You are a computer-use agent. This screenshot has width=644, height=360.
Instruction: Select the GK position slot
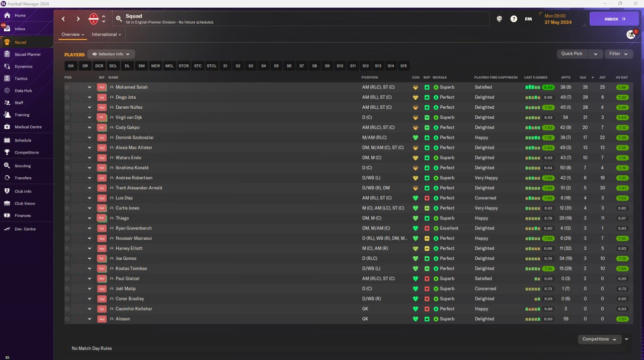click(x=71, y=66)
